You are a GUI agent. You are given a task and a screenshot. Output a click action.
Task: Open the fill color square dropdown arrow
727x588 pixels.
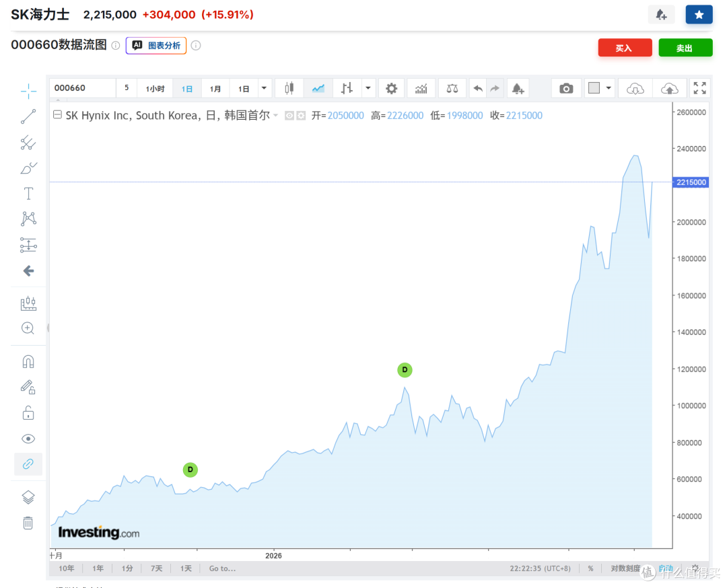(609, 88)
